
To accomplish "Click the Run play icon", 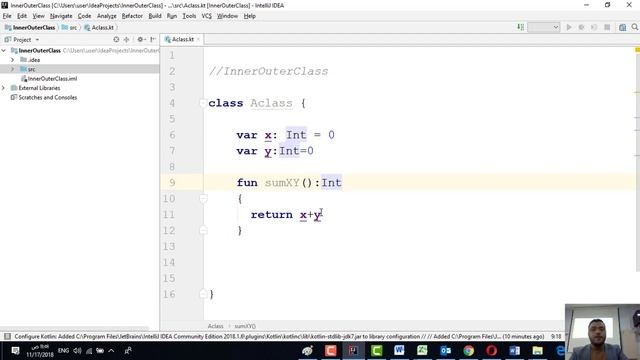I will (x=569, y=27).
